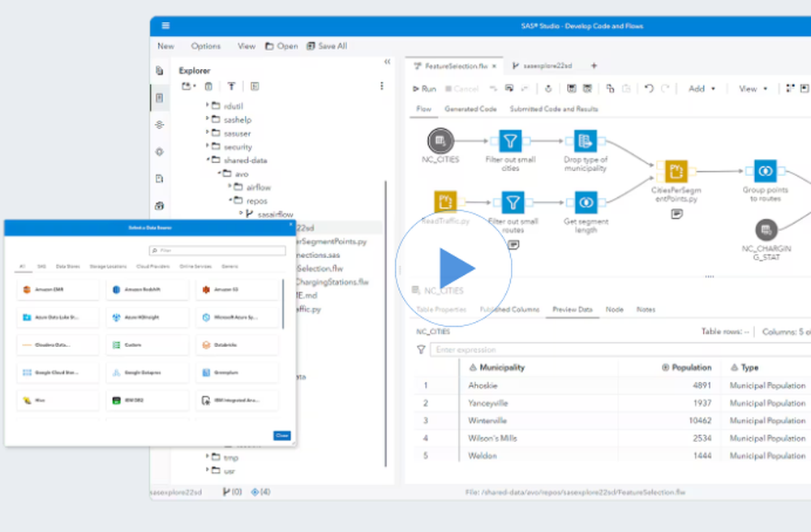Select the Group points to routes node
Screen dimensions: 811x532
pyautogui.click(x=766, y=170)
